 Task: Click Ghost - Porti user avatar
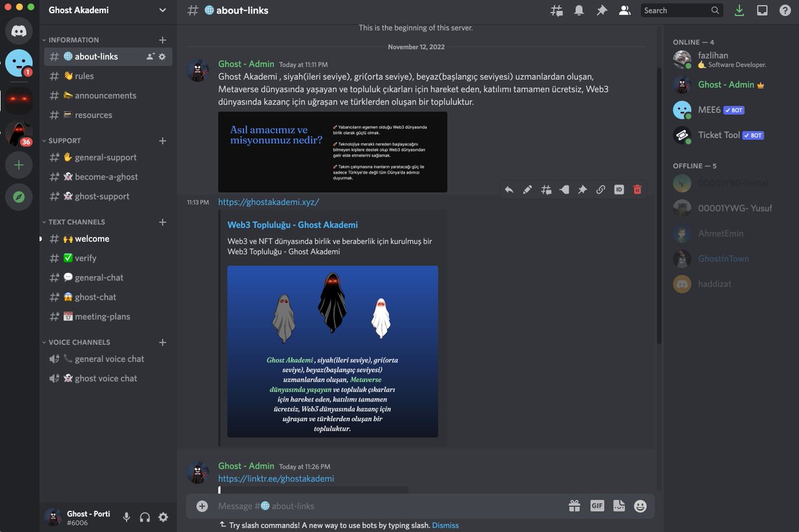click(53, 517)
